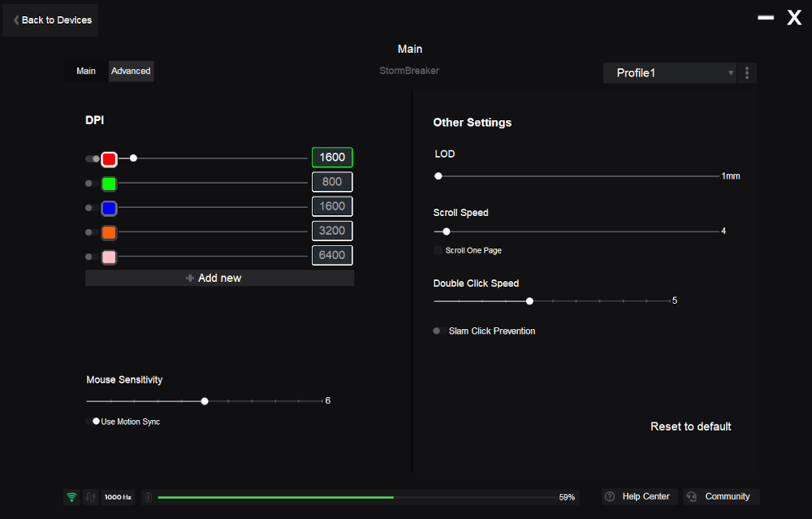Click the wireless connection status icon
Screen dimensions: 812x519
72,497
